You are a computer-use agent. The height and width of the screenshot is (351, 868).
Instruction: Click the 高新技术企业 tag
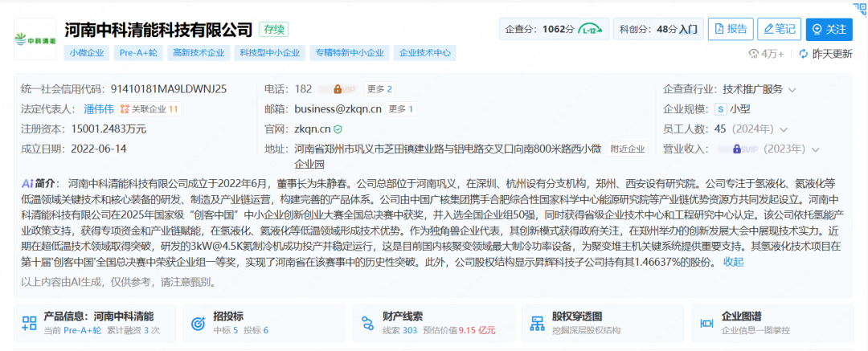199,53
